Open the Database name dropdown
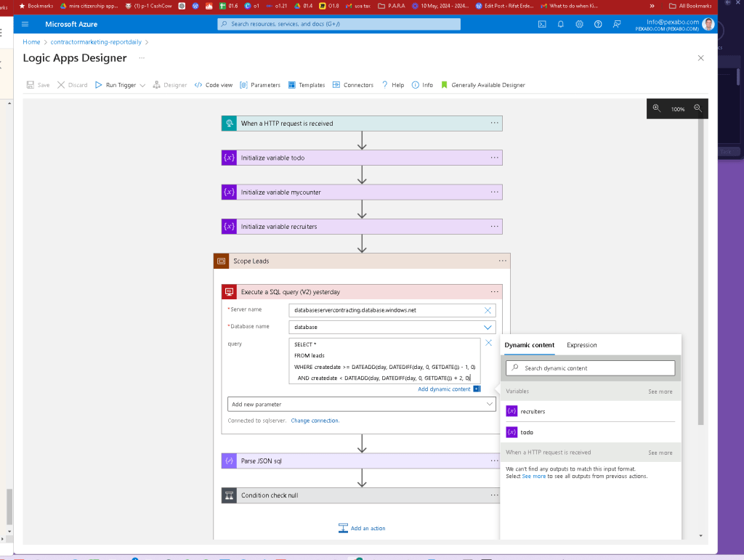This screenshot has height=560, width=744. (x=488, y=327)
